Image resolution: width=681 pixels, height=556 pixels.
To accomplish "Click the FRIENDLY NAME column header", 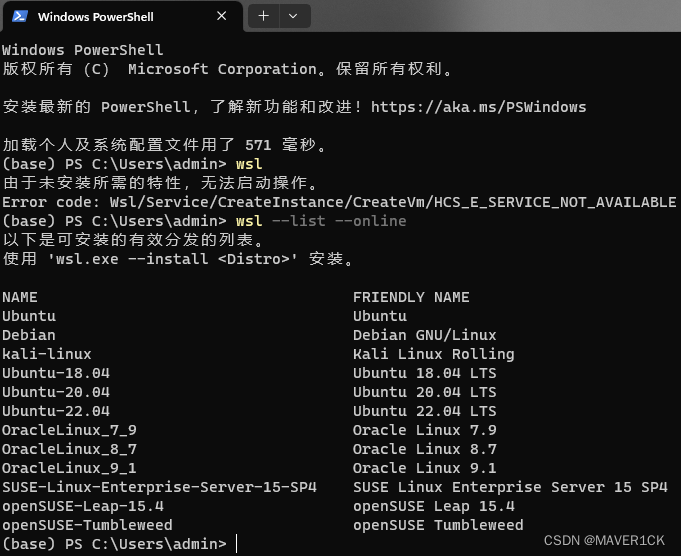I will tap(411, 297).
